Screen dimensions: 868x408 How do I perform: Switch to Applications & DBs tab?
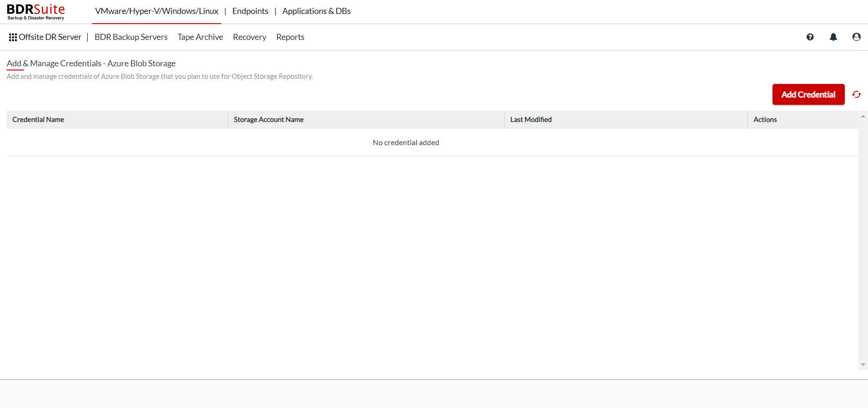tap(316, 11)
